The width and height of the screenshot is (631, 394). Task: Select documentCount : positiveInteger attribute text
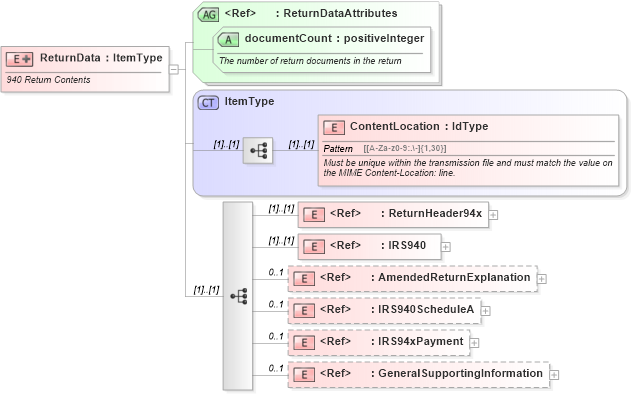pos(334,38)
